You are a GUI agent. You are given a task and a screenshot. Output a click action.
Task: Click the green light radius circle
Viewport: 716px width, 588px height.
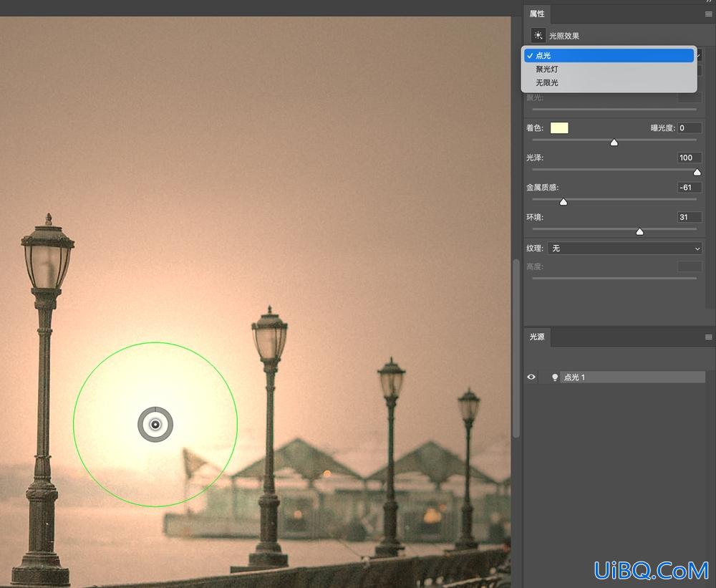[x=155, y=342]
